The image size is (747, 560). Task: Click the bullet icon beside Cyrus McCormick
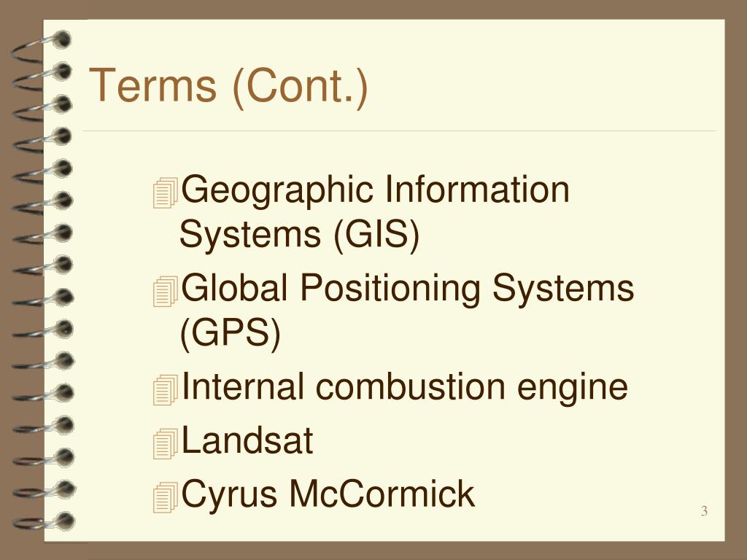click(x=166, y=497)
